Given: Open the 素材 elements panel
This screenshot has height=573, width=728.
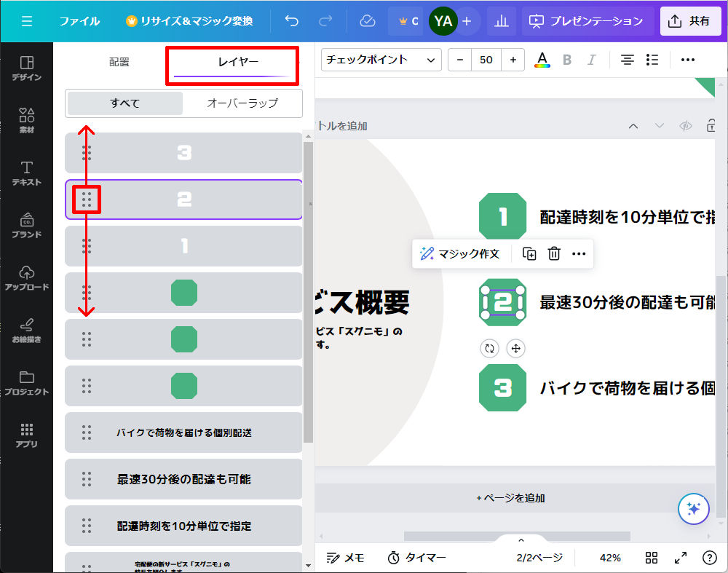Looking at the screenshot, I should tap(27, 121).
